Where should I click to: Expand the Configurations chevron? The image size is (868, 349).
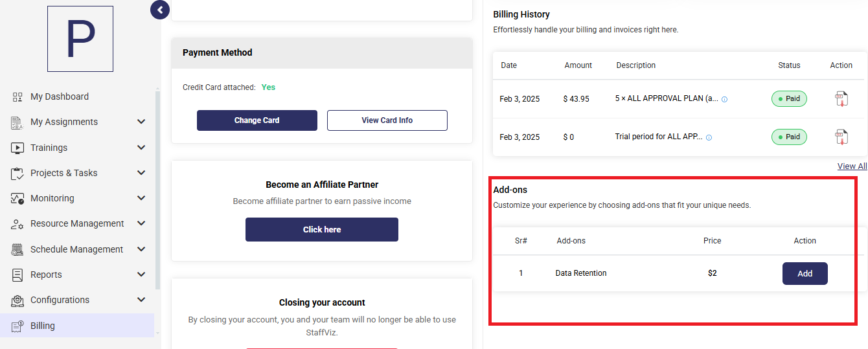tap(141, 300)
